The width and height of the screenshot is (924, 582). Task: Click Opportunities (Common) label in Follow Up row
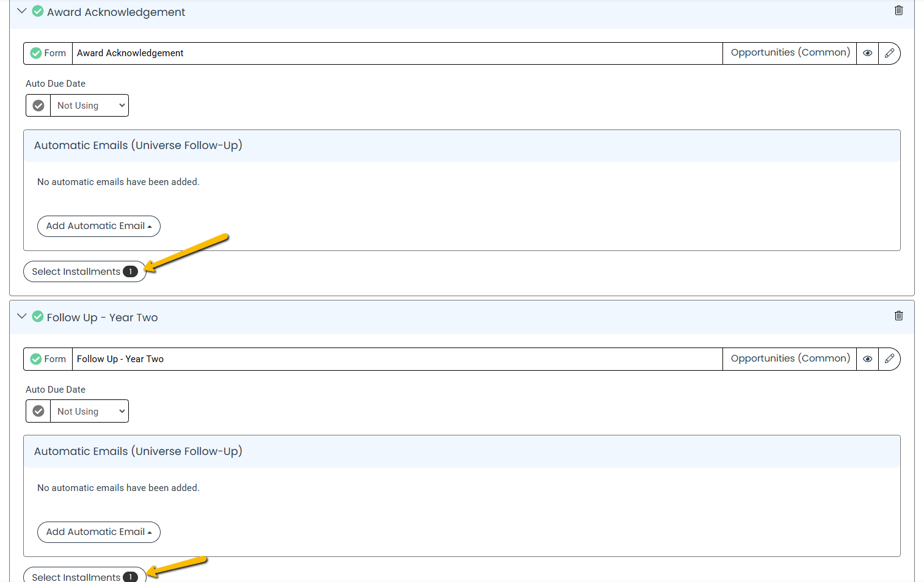click(790, 358)
